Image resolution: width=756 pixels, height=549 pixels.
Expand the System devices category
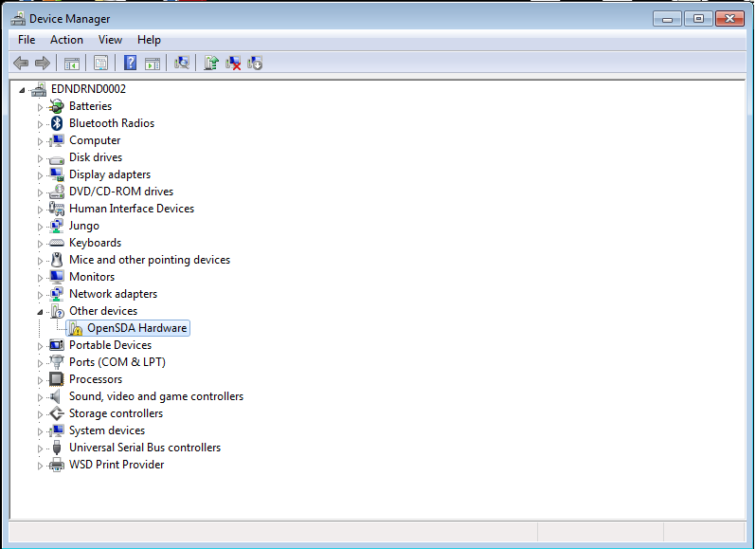(40, 431)
